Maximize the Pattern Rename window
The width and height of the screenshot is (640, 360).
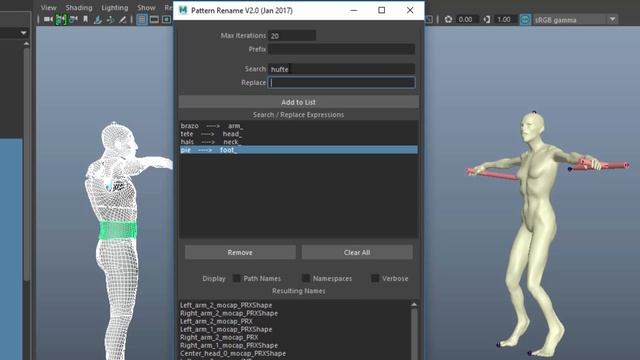tap(382, 10)
